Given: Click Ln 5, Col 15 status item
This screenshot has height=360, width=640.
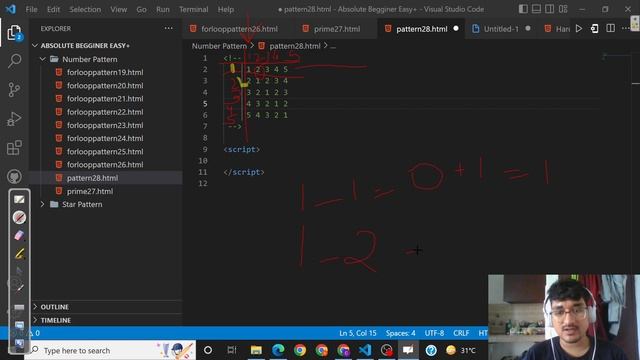Looking at the screenshot, I should 358,333.
